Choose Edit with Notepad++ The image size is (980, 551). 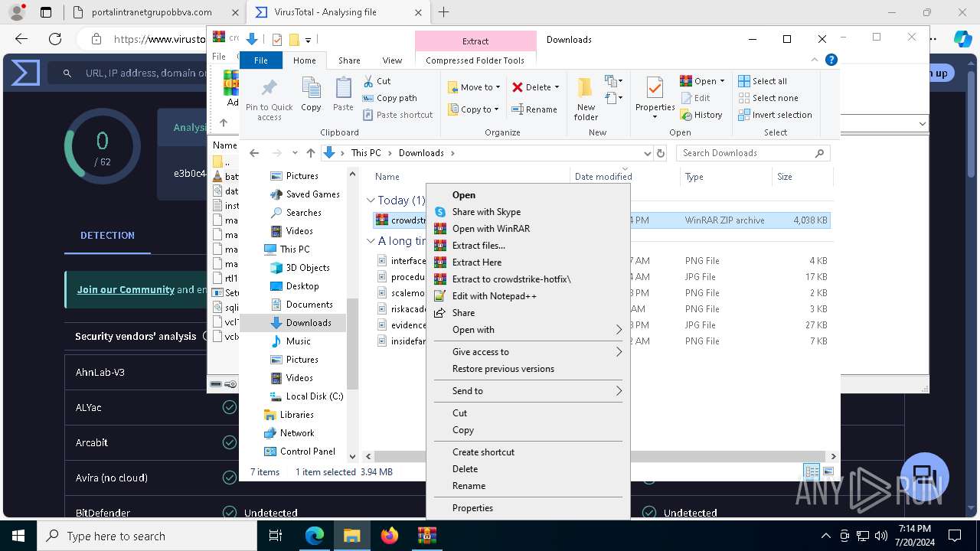click(494, 296)
